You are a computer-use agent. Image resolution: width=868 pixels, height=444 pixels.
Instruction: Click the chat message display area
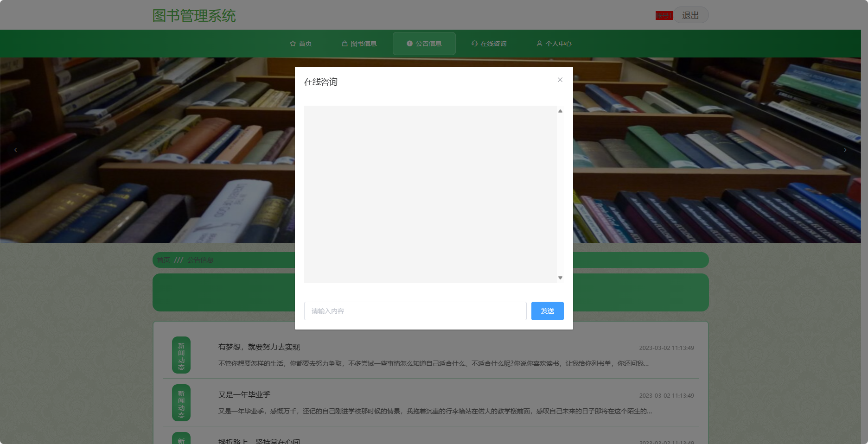pyautogui.click(x=430, y=194)
